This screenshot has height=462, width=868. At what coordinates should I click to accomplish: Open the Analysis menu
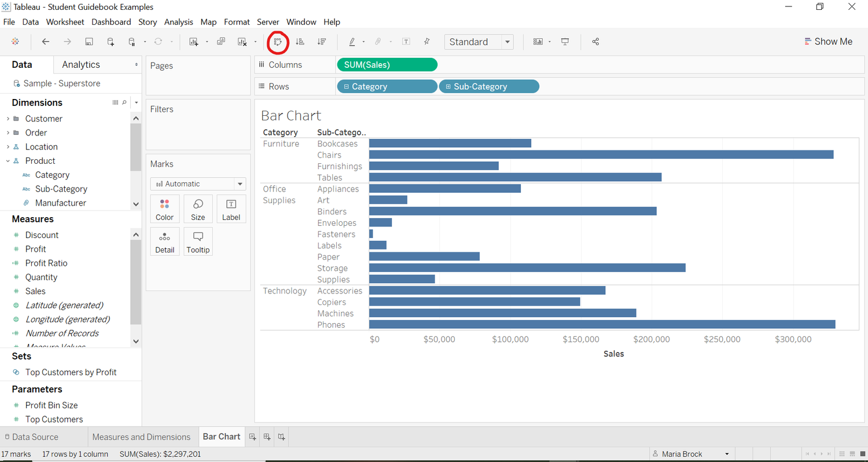click(178, 22)
